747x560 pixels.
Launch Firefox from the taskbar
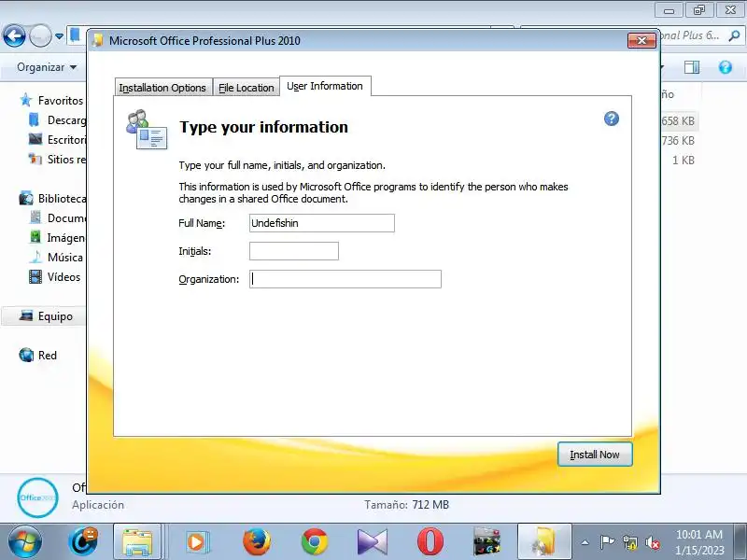[257, 542]
